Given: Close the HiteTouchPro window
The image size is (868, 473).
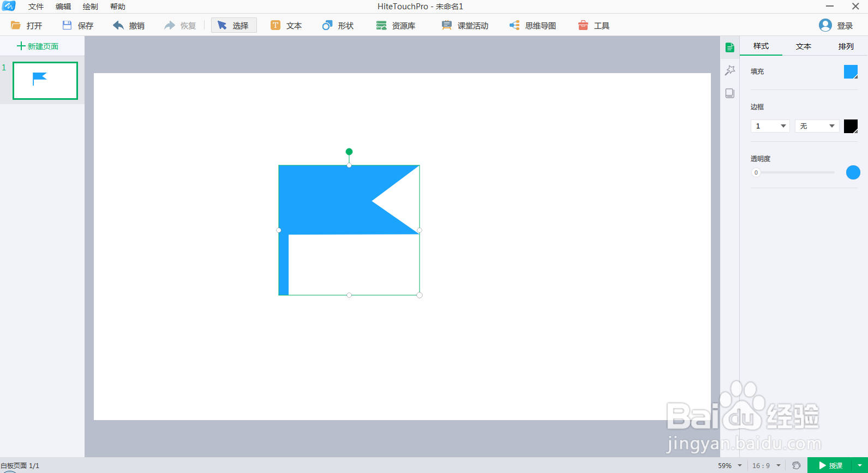Looking at the screenshot, I should [x=855, y=7].
